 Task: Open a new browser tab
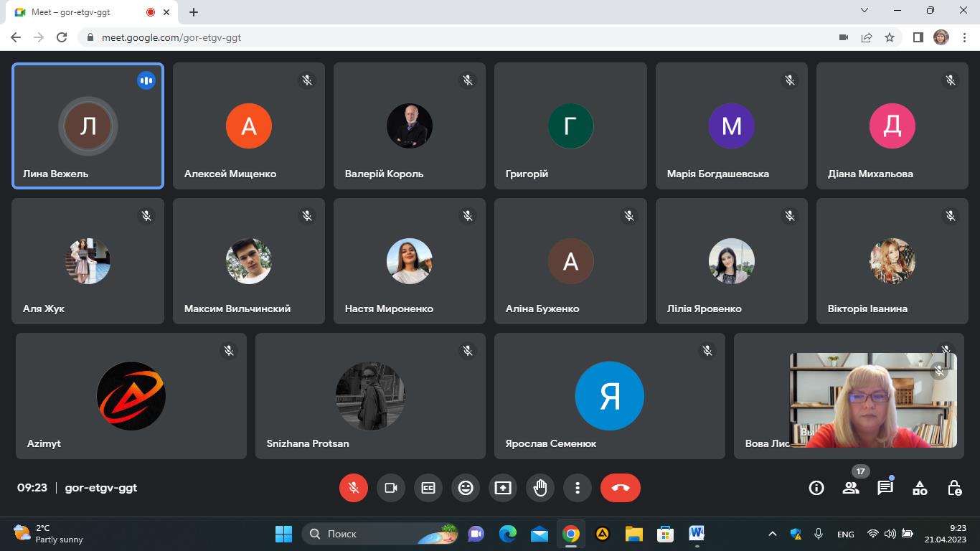pos(194,11)
